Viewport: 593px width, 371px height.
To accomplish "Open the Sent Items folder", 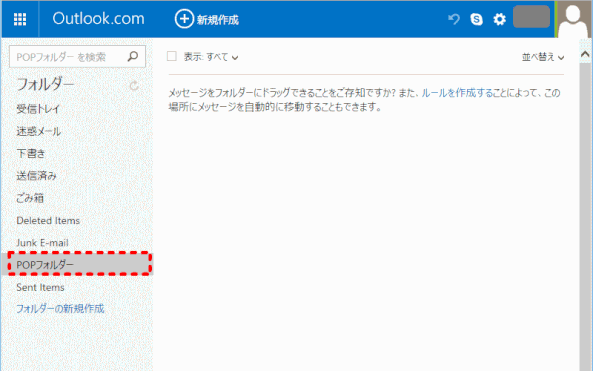I will (x=40, y=287).
